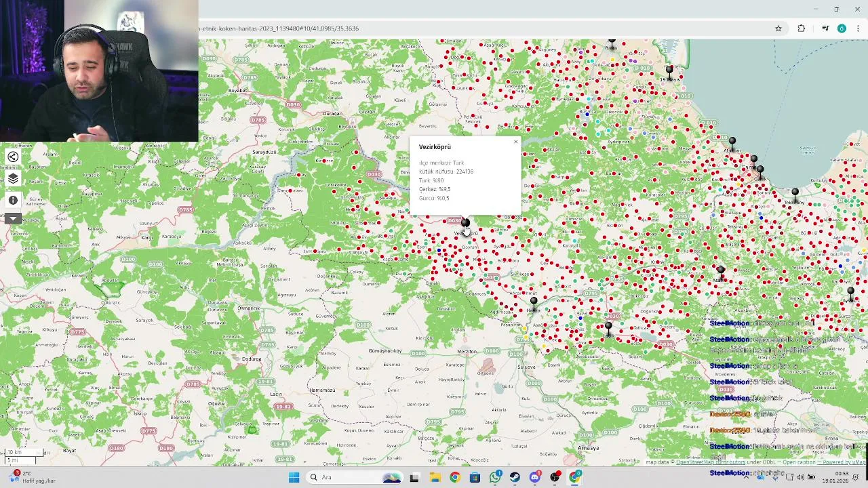Open the map layers panel
The height and width of the screenshot is (488, 868).
pyautogui.click(x=13, y=179)
